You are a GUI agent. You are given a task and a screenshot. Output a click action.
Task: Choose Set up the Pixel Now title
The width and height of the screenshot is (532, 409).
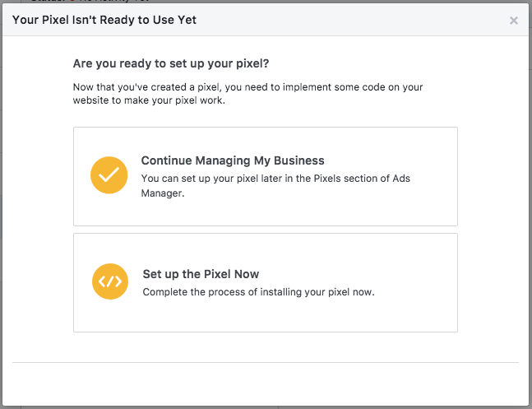click(201, 274)
